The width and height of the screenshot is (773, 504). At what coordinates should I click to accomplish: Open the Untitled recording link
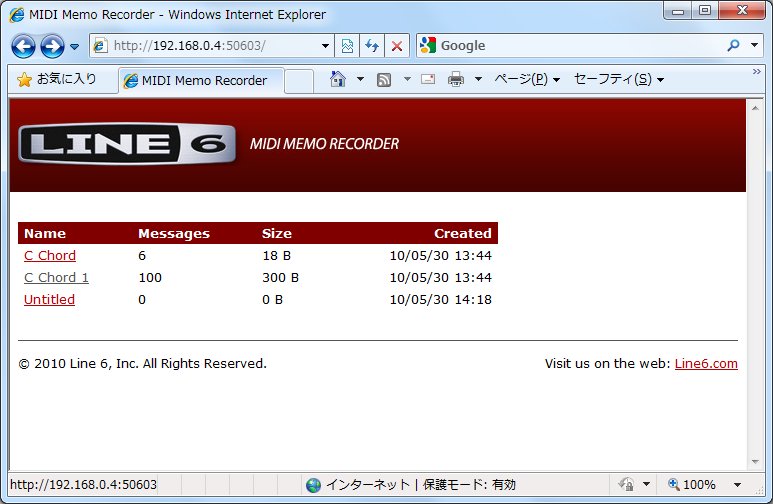49,299
